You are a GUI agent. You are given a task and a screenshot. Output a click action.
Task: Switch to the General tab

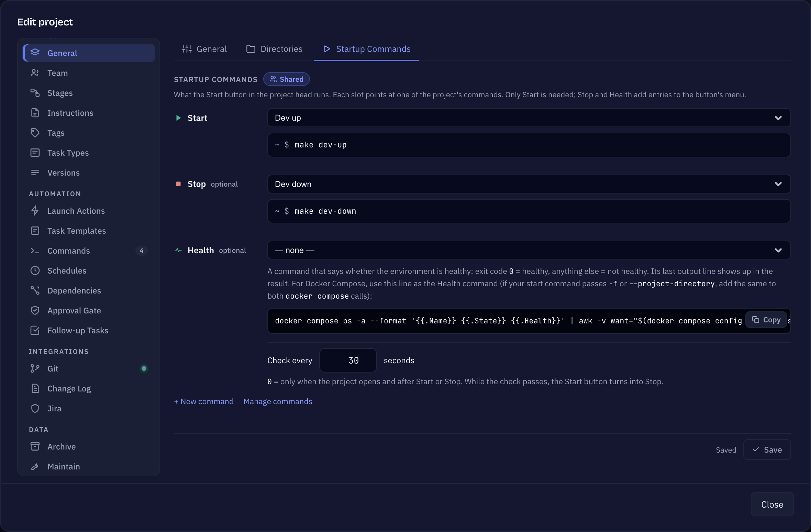[x=204, y=49]
